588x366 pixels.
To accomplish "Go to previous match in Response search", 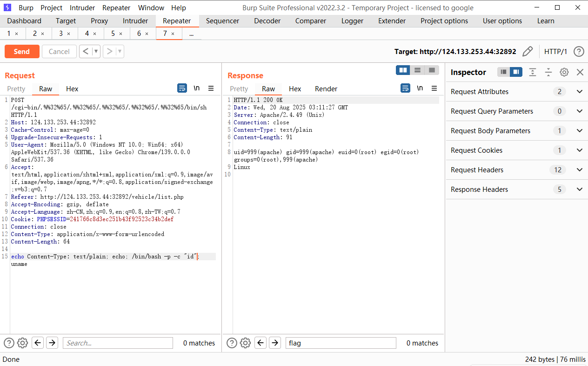I will point(261,343).
